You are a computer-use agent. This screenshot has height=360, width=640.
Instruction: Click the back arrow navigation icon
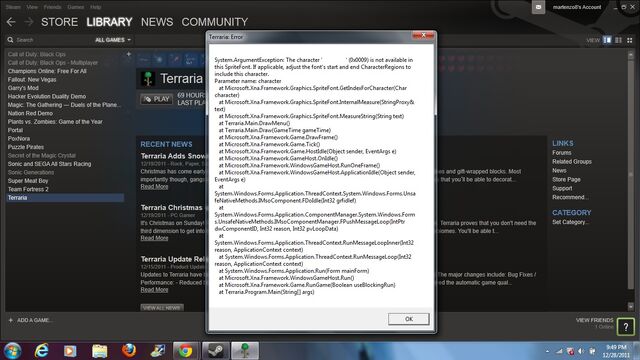11,22
